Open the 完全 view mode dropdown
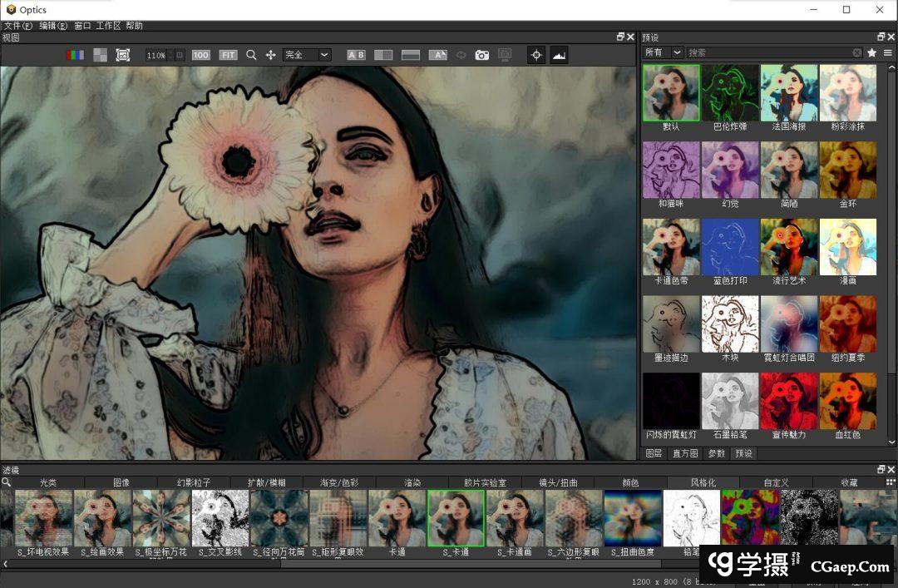This screenshot has width=898, height=588. (x=306, y=55)
